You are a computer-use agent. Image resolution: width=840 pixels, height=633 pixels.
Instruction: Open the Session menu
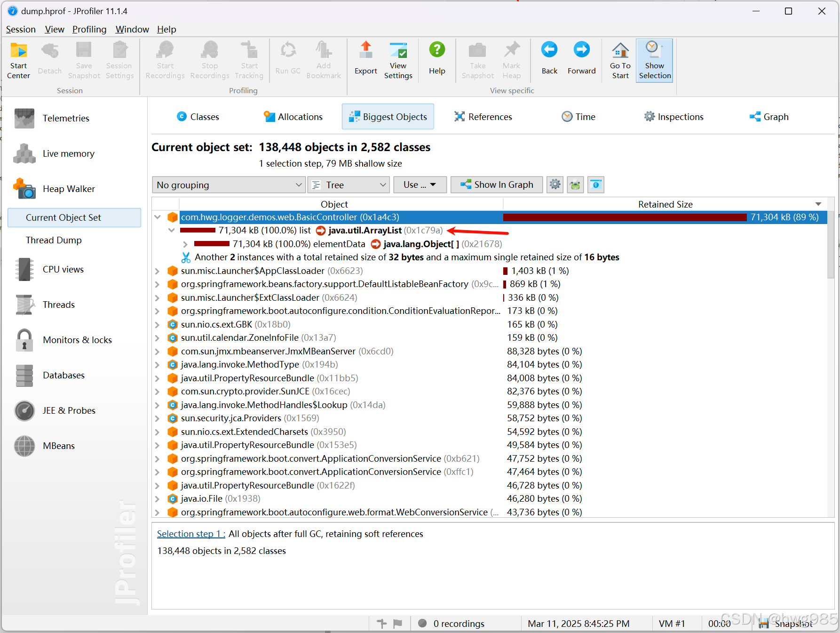pyautogui.click(x=21, y=29)
